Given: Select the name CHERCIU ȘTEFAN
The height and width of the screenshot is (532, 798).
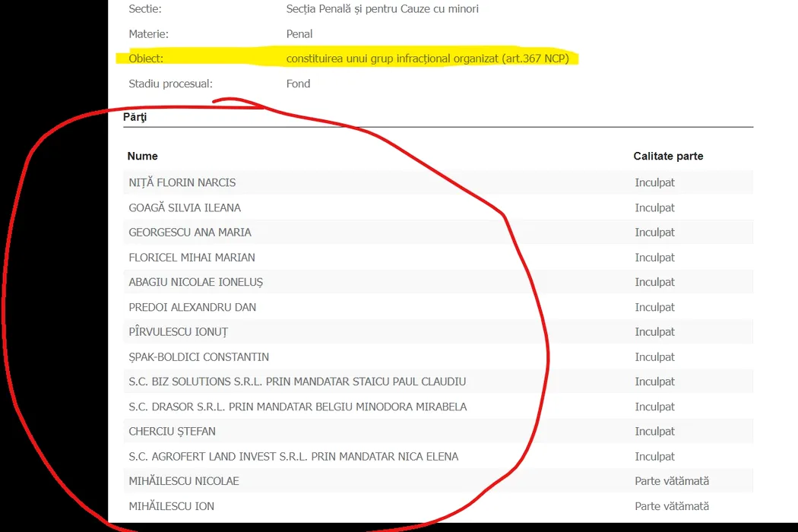Looking at the screenshot, I should pyautogui.click(x=172, y=431).
